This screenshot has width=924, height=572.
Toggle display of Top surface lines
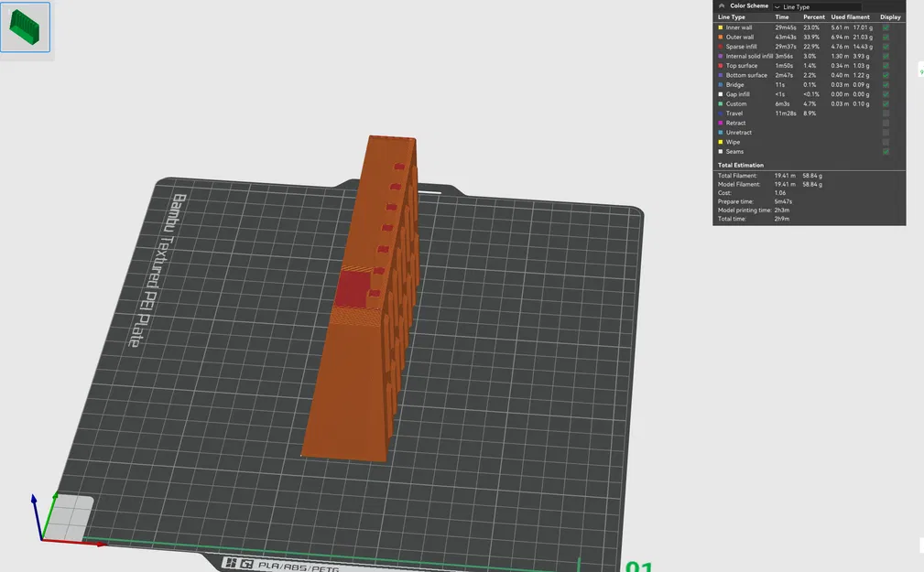886,66
